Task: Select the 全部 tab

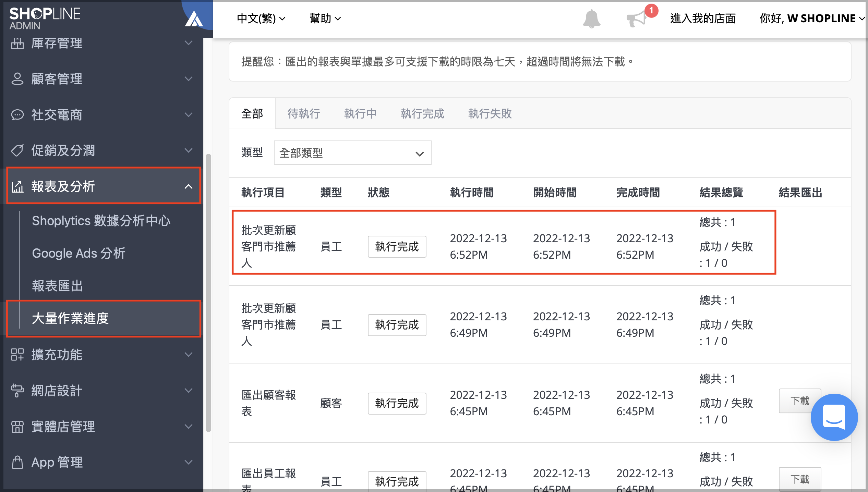Action: 252,113
